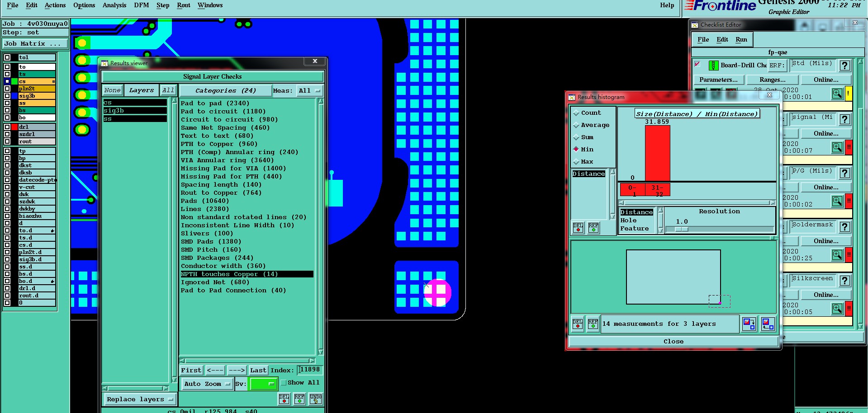Screen dimensions: 868x413
Task: Click DEL icon in Results viewer
Action: 284,399
